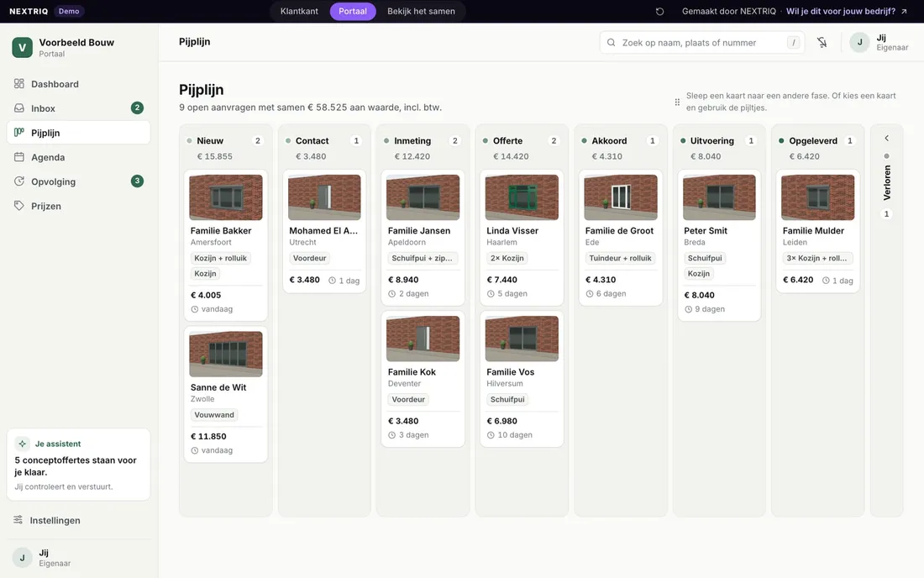
Task: Open the Peter Smit card image
Action: point(719,197)
